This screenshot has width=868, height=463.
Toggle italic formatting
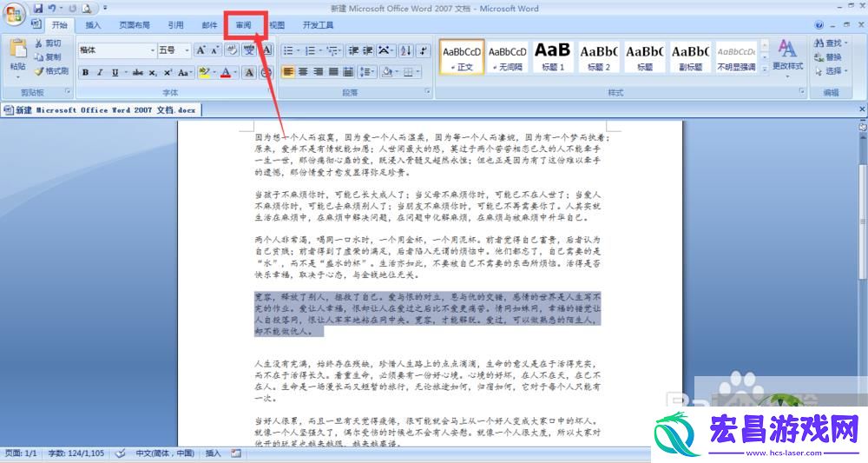pos(100,73)
